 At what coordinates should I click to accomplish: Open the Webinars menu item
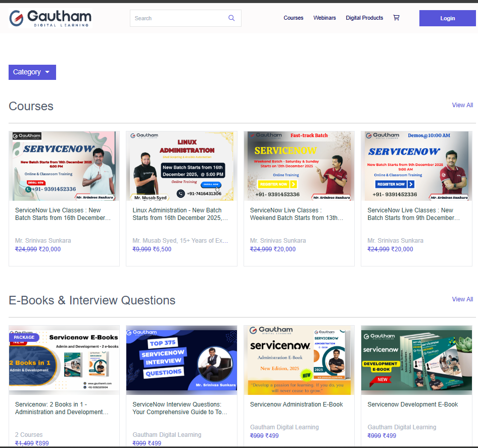click(x=324, y=18)
